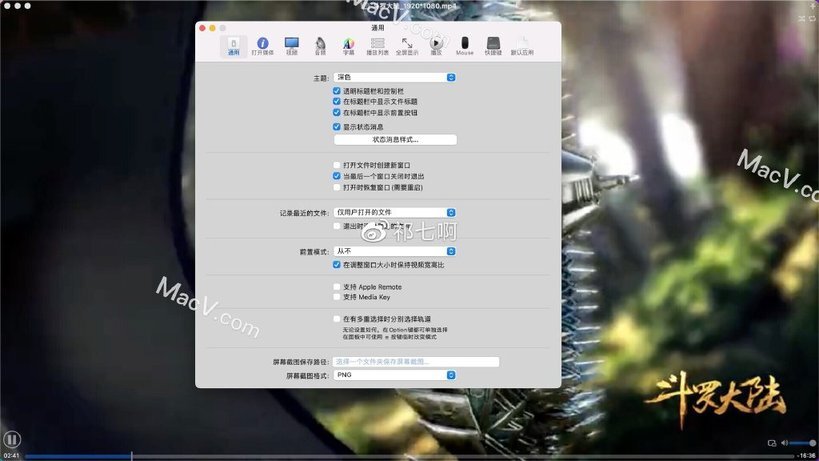Enable 打开时恢复窗口 (需要重启) checkbox
819x461 pixels.
click(336, 187)
